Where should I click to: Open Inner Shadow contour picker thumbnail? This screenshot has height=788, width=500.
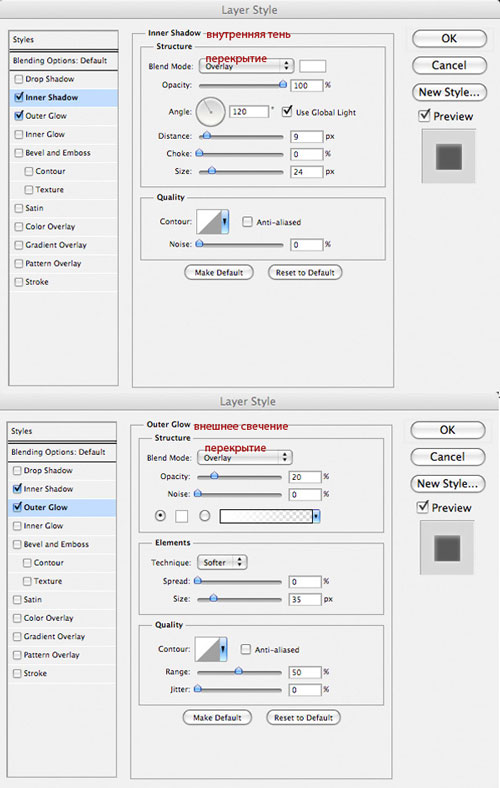(x=209, y=222)
